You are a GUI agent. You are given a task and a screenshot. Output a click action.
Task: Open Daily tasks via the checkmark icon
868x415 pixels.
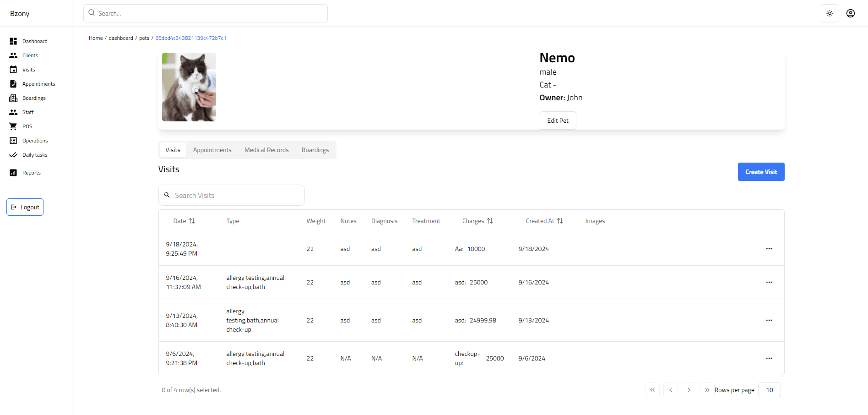point(13,154)
